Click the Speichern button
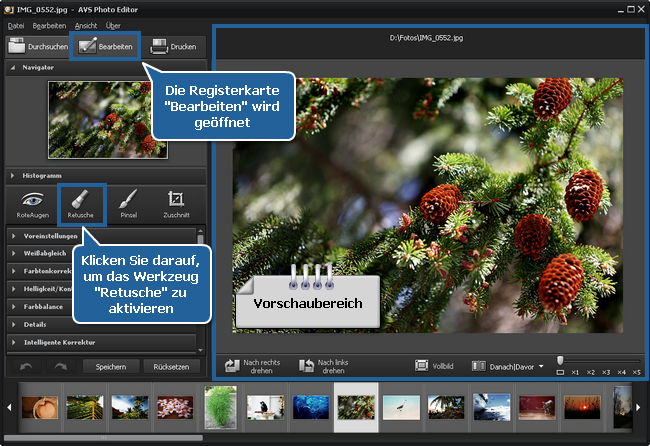The width and height of the screenshot is (650, 446). coord(111,367)
